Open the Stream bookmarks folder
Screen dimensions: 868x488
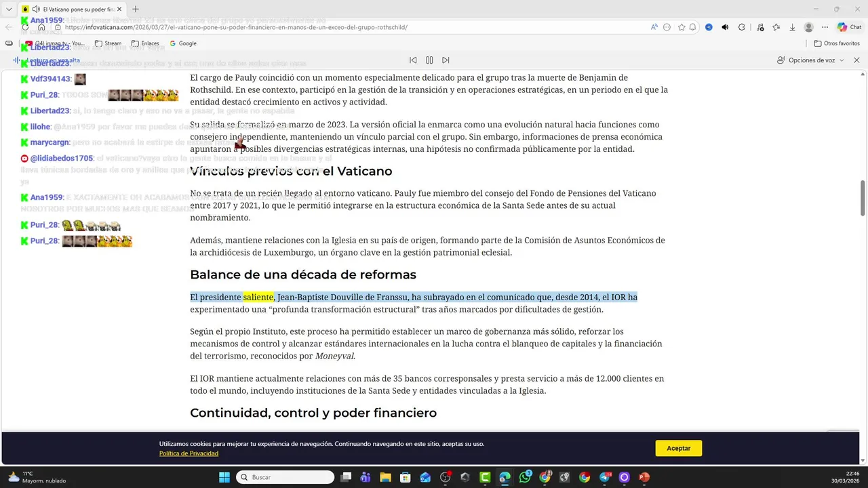108,43
